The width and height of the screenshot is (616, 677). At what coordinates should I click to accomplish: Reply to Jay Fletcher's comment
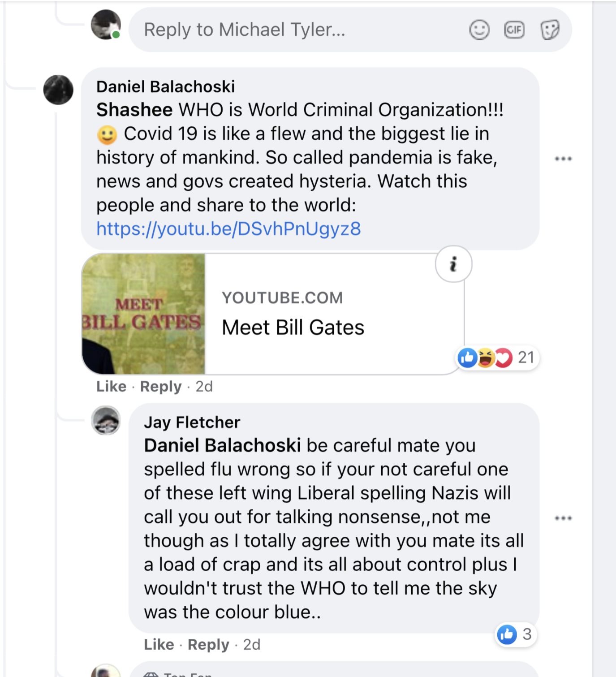point(208,644)
